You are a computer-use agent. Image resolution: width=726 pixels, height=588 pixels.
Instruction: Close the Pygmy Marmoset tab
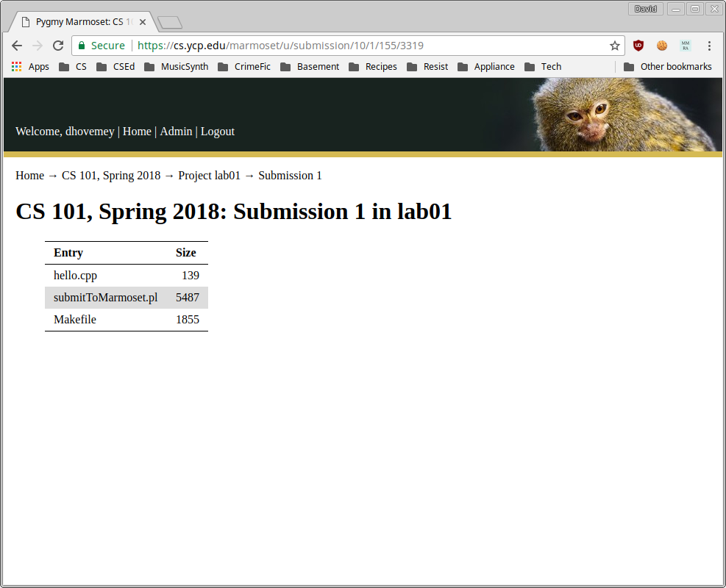[143, 22]
